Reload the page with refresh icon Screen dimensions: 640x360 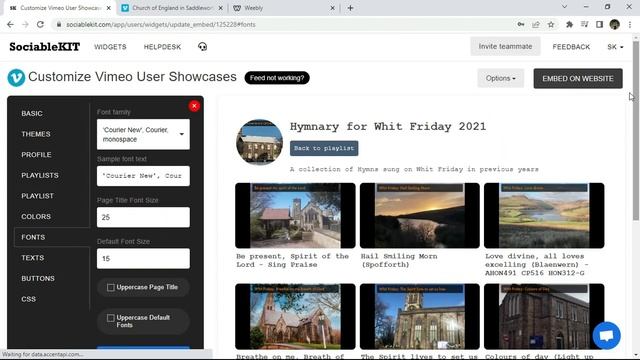pyautogui.click(x=40, y=24)
